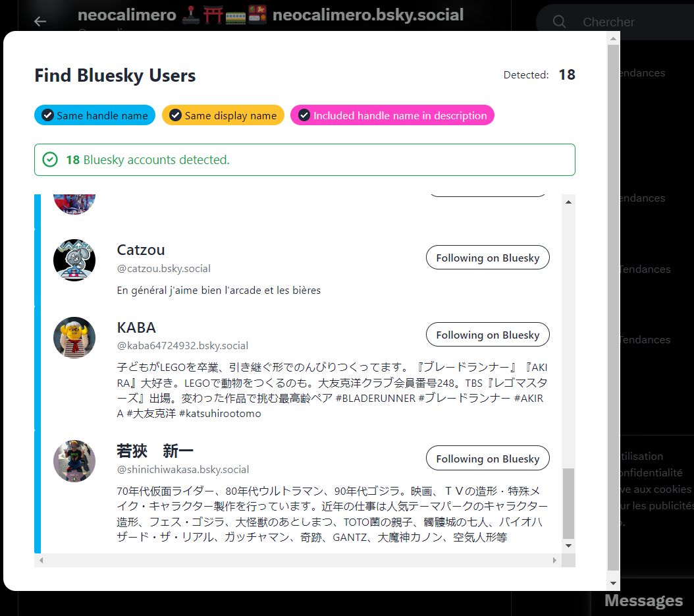Click the Chercher search field
The height and width of the screenshot is (616, 694).
coord(615,22)
